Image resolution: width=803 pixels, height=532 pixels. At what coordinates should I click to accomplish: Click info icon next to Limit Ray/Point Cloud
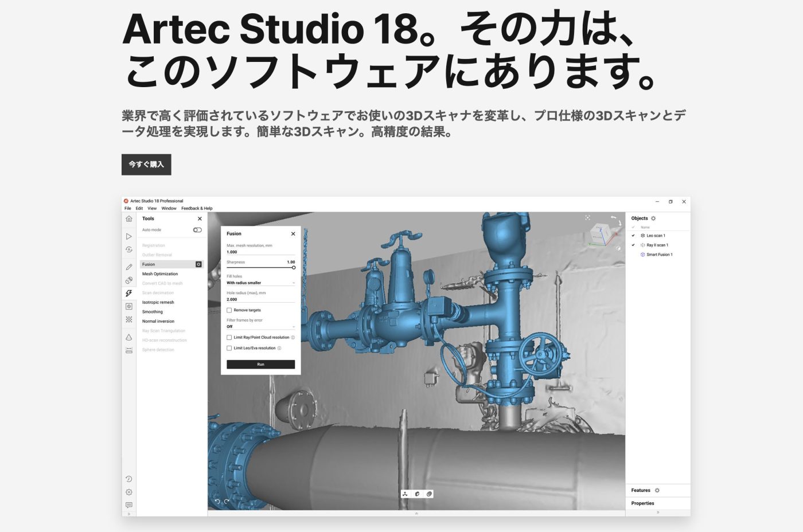tap(293, 338)
